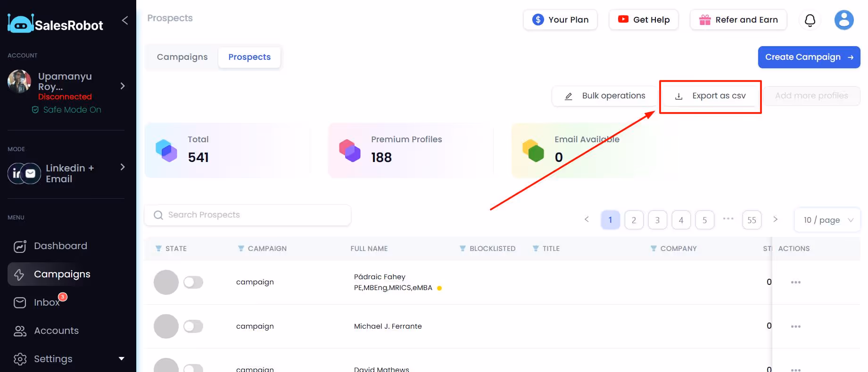Filter by the TITLE column icon
The width and height of the screenshot is (868, 372).
tap(536, 249)
